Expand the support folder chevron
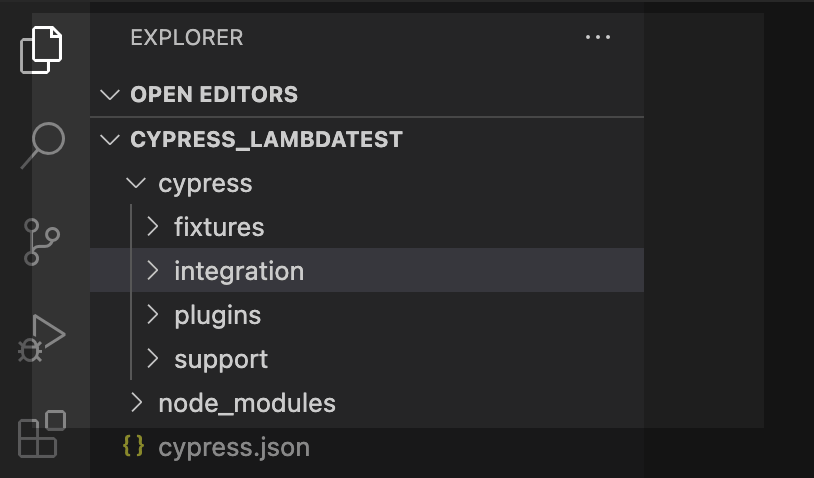The image size is (814, 478). point(153,359)
